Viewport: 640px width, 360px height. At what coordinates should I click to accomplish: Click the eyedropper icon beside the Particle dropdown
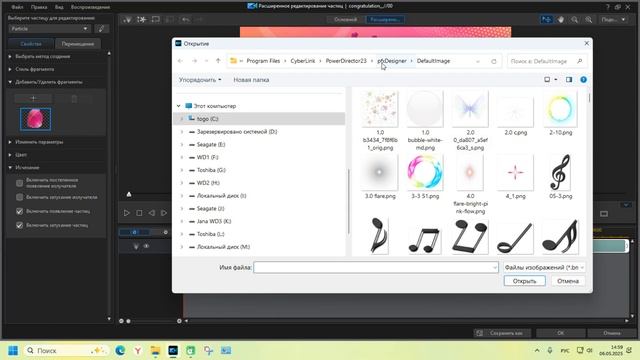[x=101, y=29]
